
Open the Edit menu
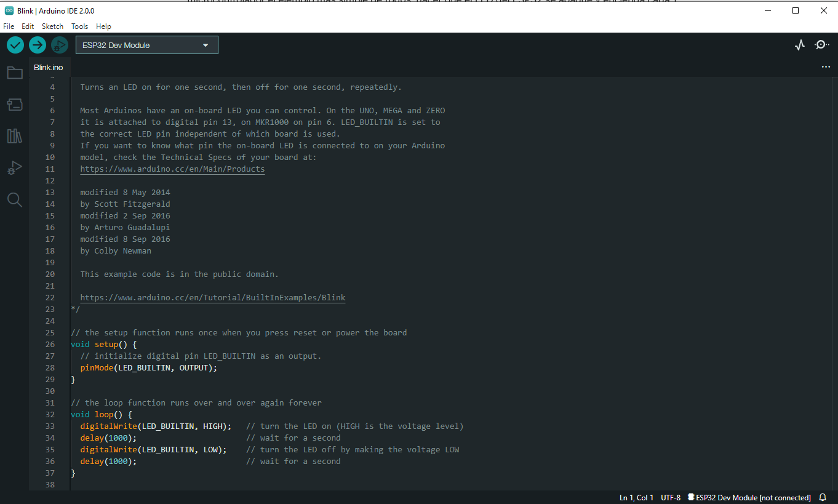(28, 26)
